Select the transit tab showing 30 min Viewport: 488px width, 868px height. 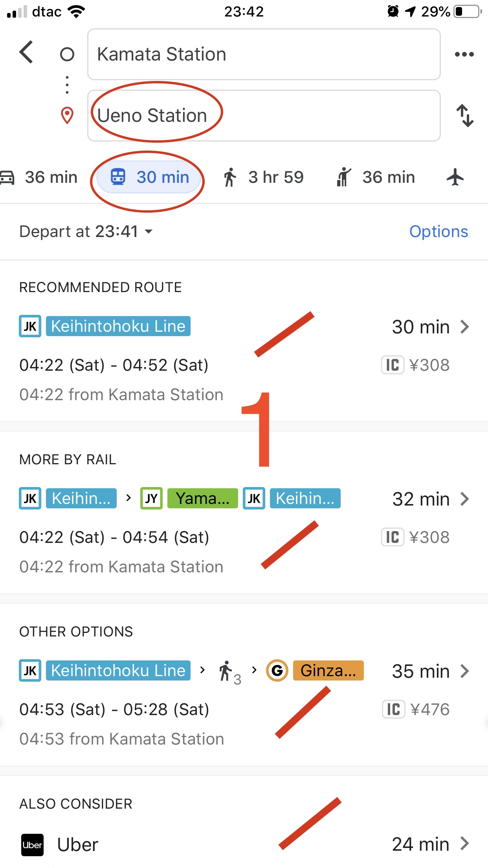pyautogui.click(x=150, y=177)
